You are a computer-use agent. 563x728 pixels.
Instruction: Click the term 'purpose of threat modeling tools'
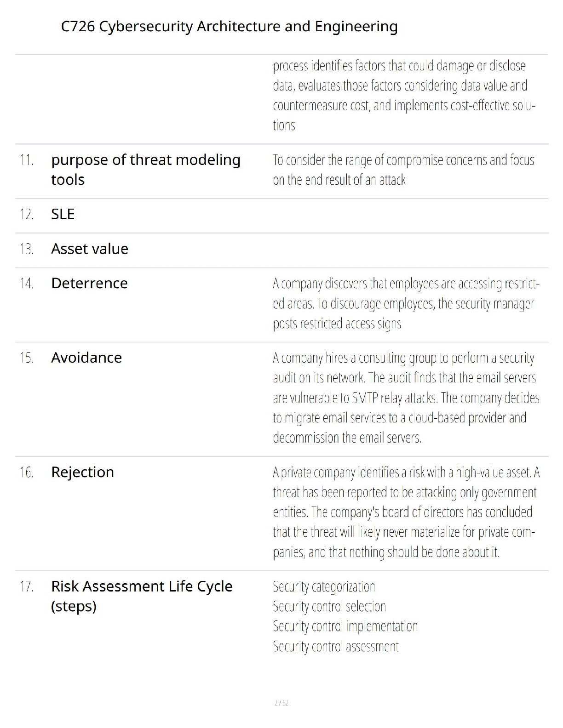[145, 170]
